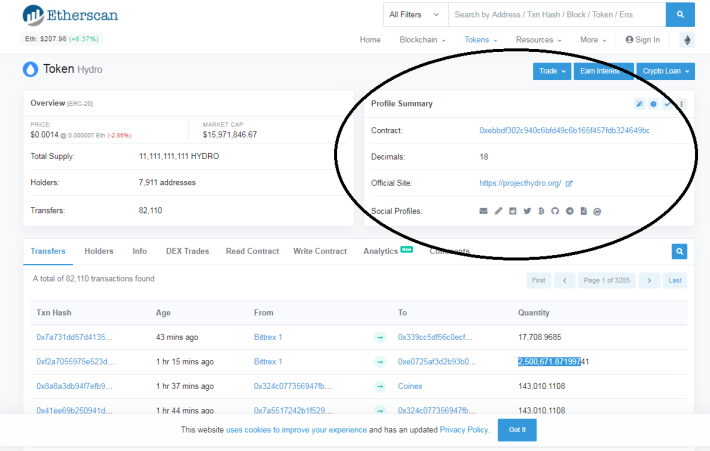Open the Blockchain navigation menu
This screenshot has height=451, width=710.
[422, 40]
